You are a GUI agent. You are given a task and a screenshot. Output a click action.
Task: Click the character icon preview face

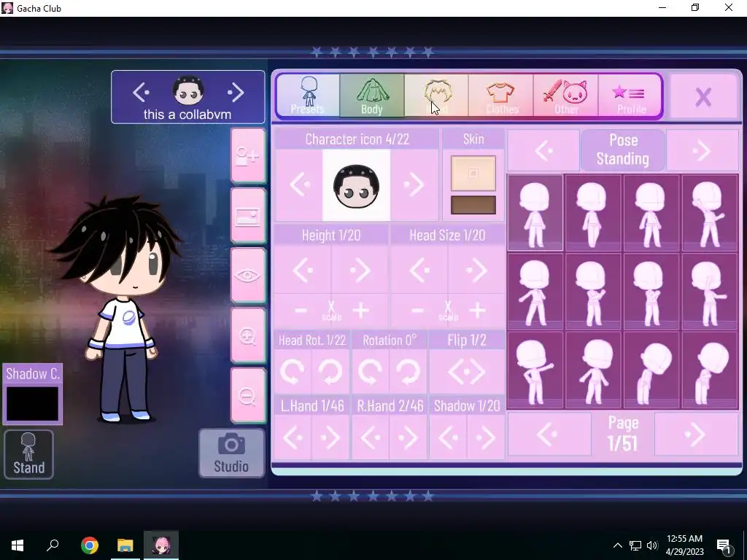point(356,186)
